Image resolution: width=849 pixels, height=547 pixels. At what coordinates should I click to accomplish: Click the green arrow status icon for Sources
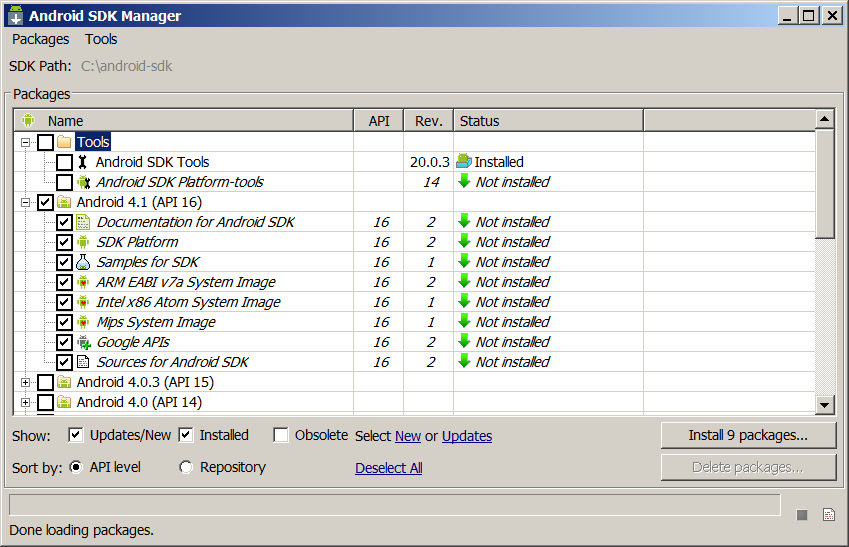click(464, 361)
